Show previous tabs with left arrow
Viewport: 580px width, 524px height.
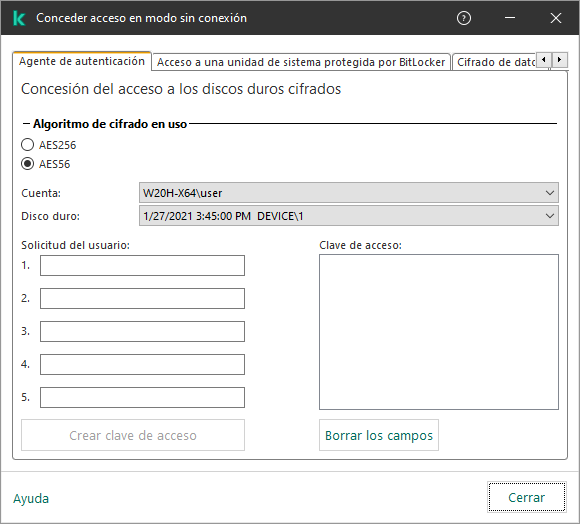[x=543, y=60]
